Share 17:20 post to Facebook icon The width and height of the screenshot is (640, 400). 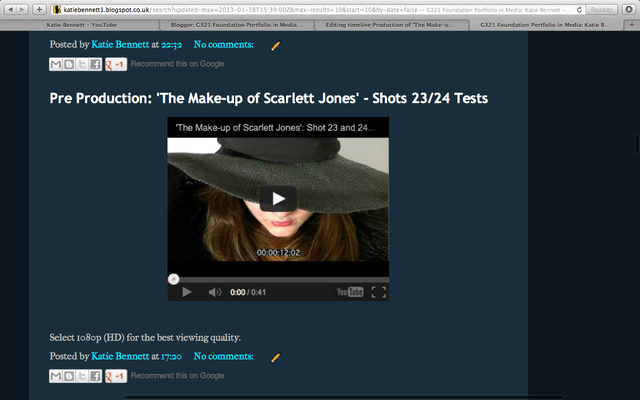(95, 376)
